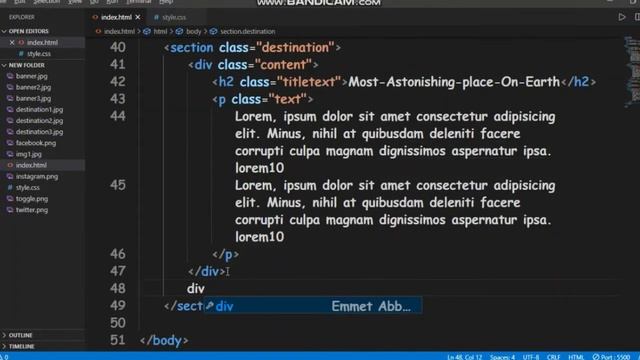
Task: Click the closing div tag on line 47
Action: (207, 271)
